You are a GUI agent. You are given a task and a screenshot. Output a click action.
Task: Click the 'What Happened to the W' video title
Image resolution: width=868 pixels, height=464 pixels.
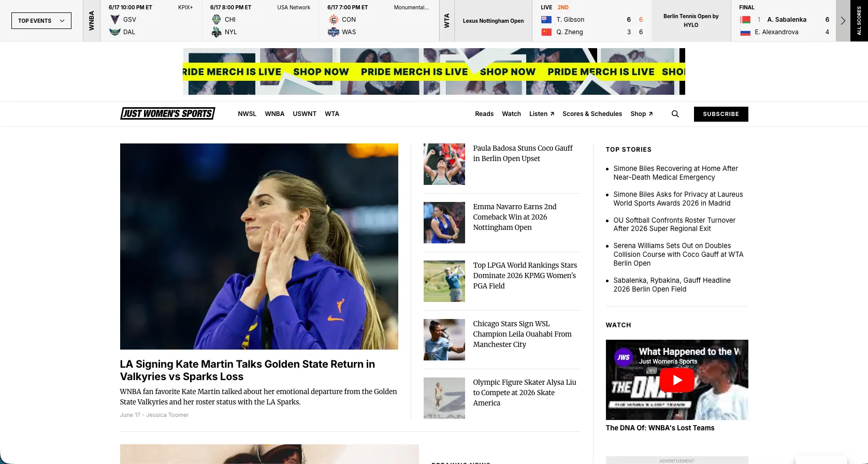tap(689, 352)
